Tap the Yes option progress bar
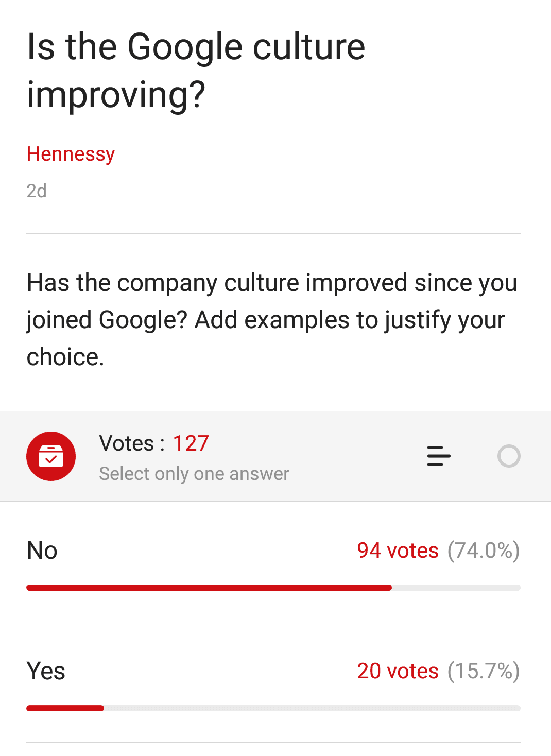Viewport: 551px width, 756px height. pyautogui.click(x=273, y=708)
